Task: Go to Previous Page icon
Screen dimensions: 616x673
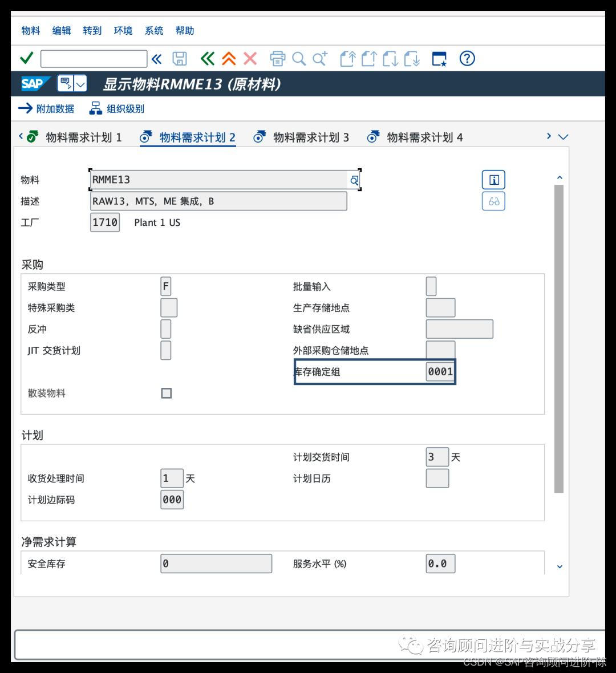Action: tap(369, 58)
